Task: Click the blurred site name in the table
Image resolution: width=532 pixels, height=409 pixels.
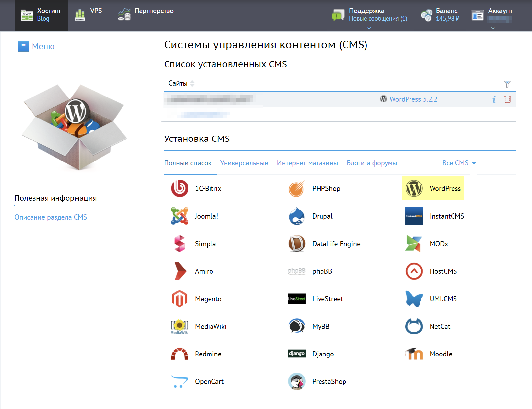Action: (210, 99)
